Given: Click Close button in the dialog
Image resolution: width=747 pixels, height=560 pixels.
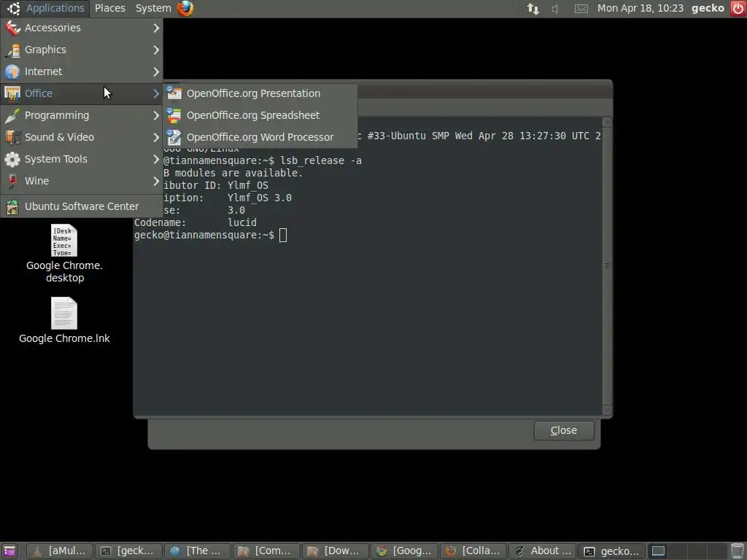Looking at the screenshot, I should click(564, 430).
